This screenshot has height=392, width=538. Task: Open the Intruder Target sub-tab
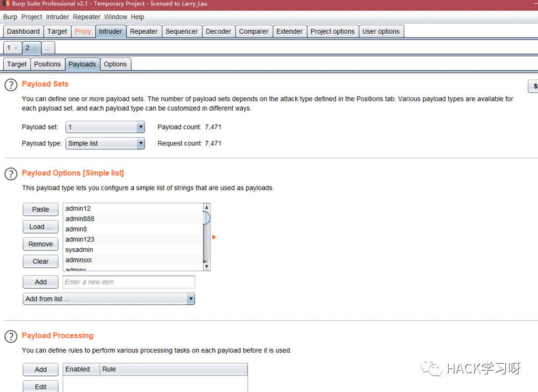tap(17, 64)
